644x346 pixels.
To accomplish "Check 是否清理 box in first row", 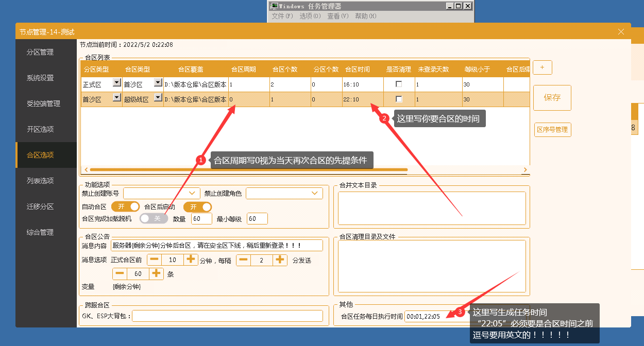I will click(x=399, y=84).
